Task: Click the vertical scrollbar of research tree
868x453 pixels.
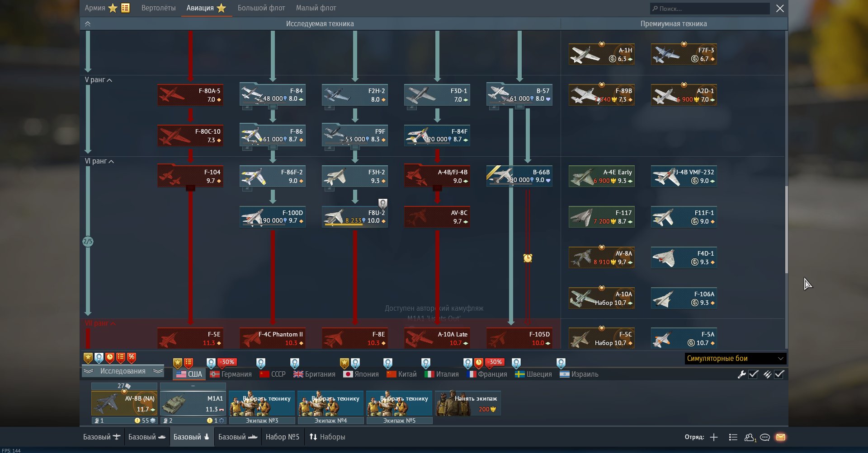Action: coord(786,229)
